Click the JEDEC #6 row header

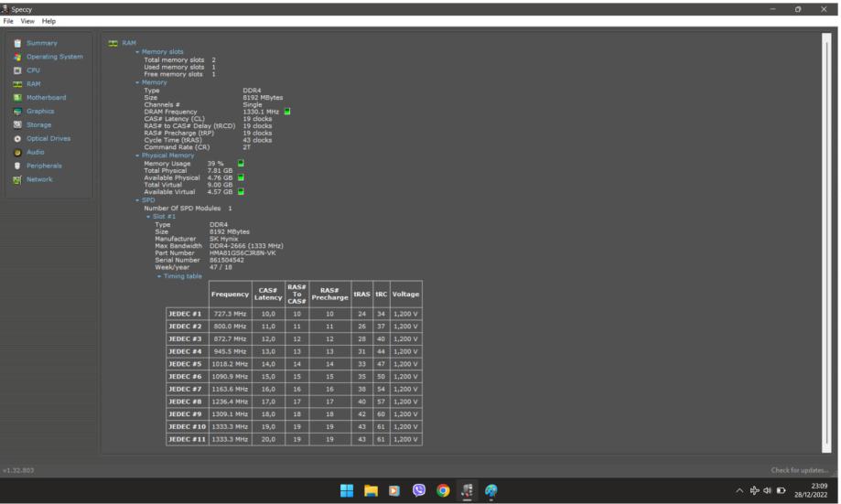coord(188,376)
